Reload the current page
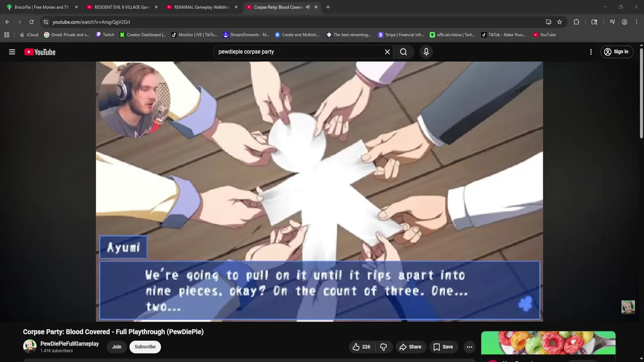This screenshot has height=362, width=644. [x=31, y=22]
